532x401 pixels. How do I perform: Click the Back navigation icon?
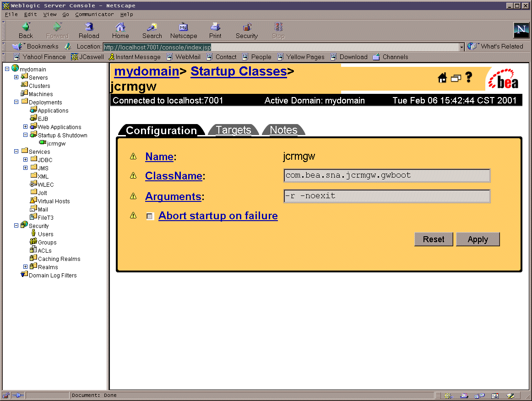pyautogui.click(x=26, y=27)
